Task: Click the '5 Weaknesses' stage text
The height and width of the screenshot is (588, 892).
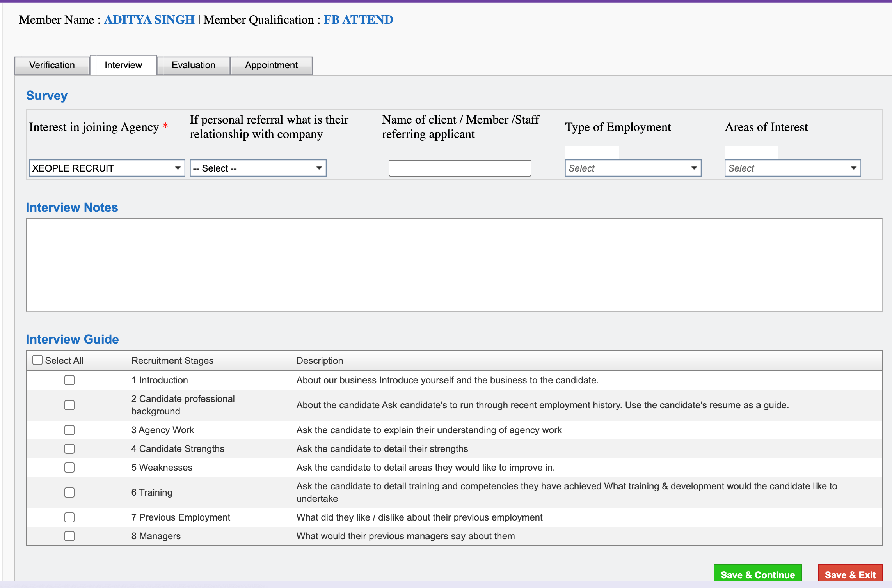Action: (162, 468)
